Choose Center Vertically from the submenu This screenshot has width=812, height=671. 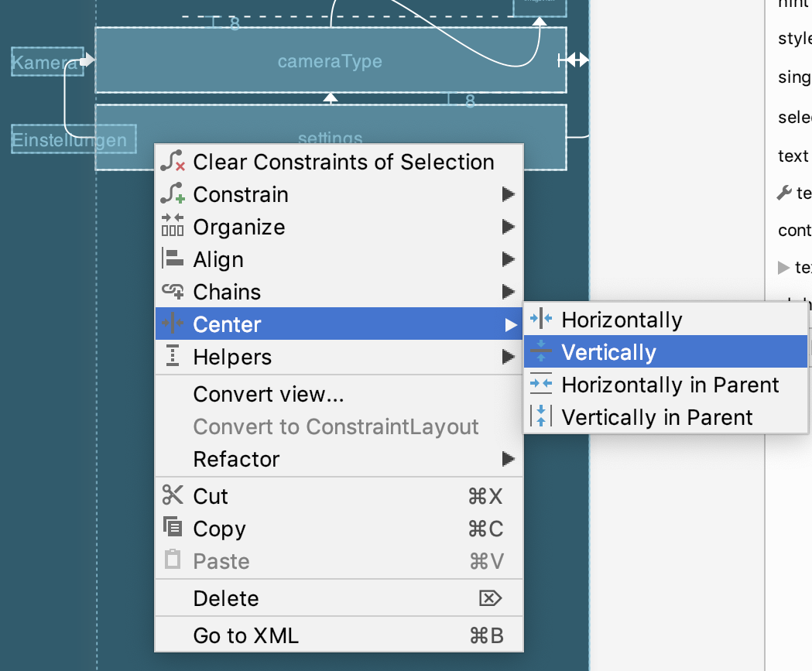point(608,352)
